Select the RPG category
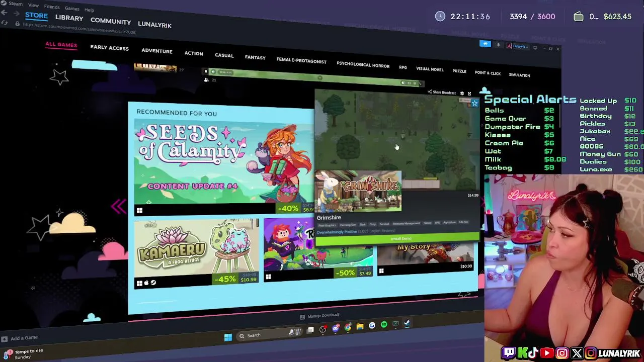This screenshot has height=362, width=644. (x=403, y=67)
